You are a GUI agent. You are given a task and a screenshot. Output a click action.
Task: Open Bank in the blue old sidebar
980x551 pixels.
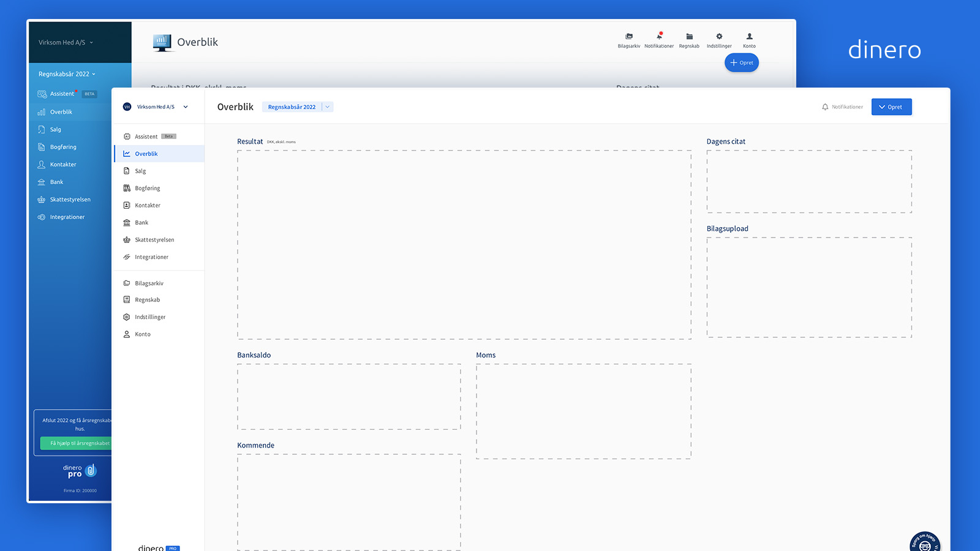coord(50,182)
